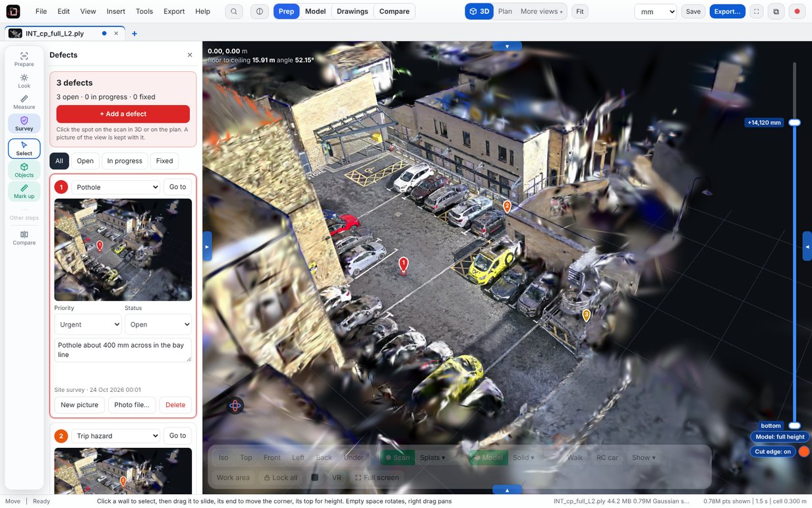
Task: Open the Prepare step in the sidebar
Action: [x=24, y=59]
